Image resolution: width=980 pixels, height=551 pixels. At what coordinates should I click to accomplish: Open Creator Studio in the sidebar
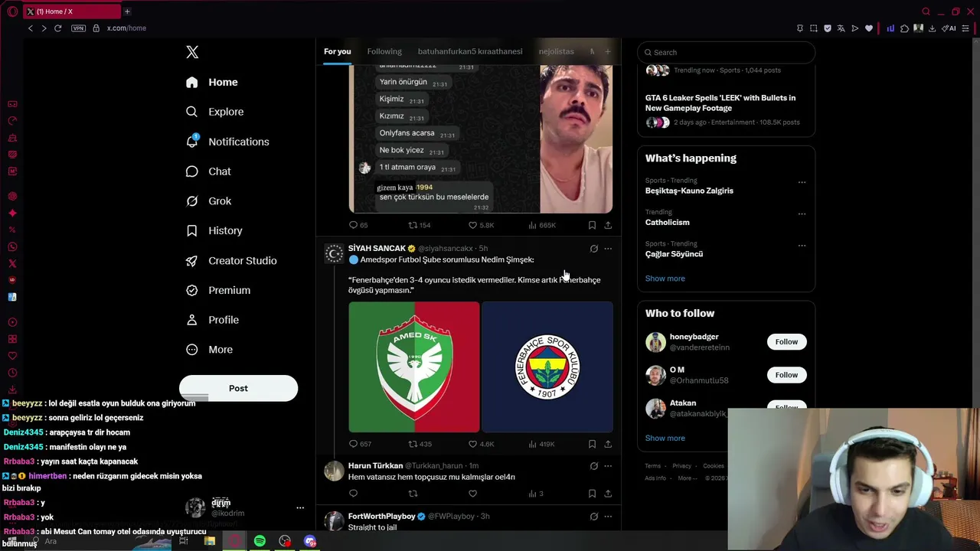[231, 260]
